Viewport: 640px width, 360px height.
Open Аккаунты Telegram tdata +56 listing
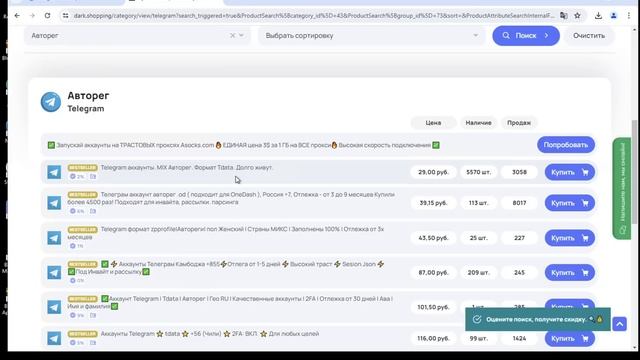210,334
